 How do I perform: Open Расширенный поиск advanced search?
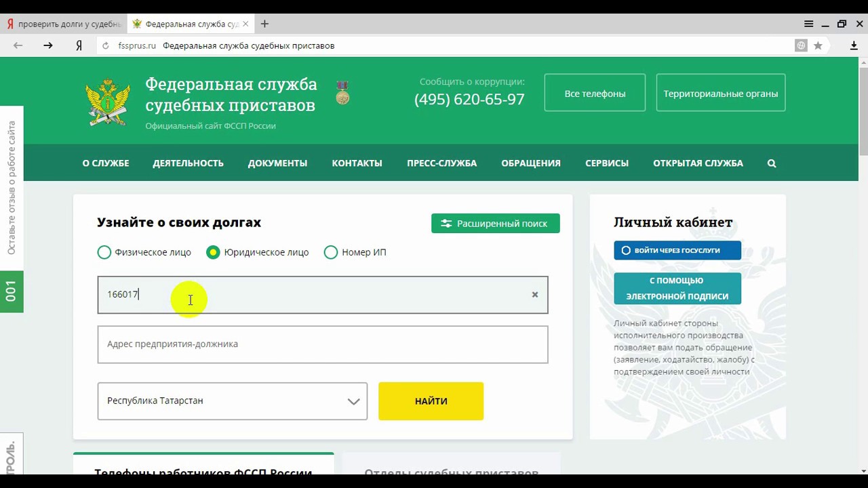[496, 224]
